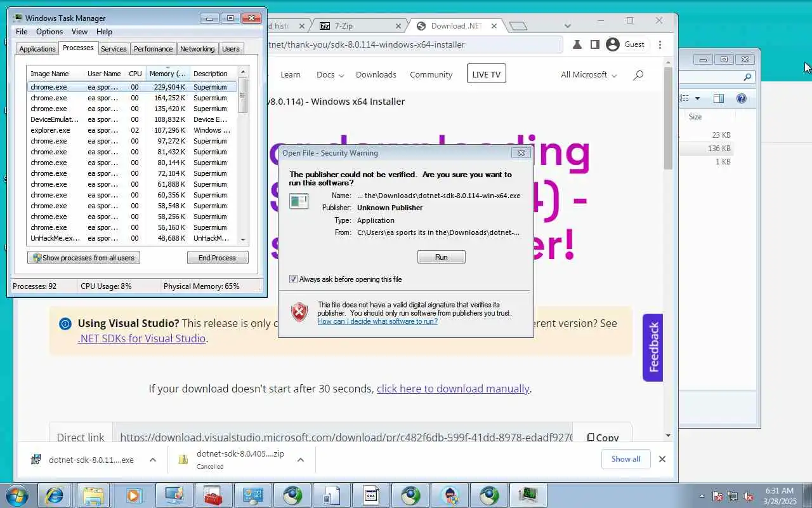Click the LIVE TV button
Screen dimensions: 812x508
pos(486,74)
